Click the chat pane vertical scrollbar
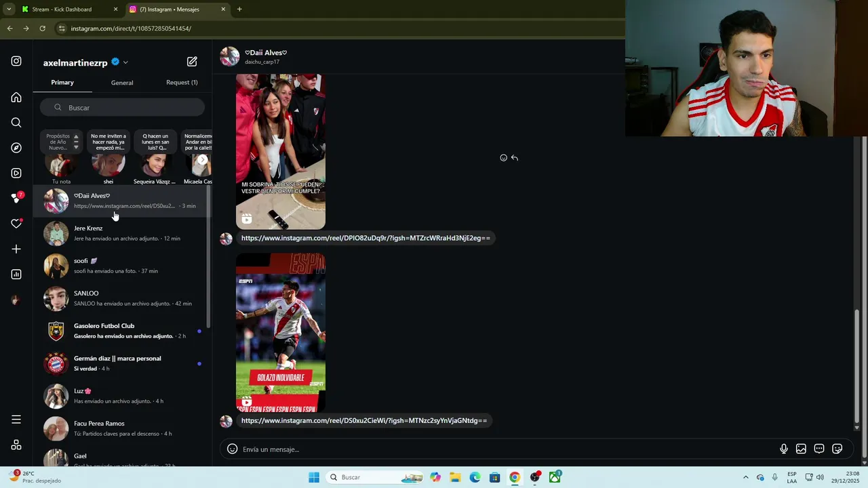868x488 pixels. (x=856, y=366)
